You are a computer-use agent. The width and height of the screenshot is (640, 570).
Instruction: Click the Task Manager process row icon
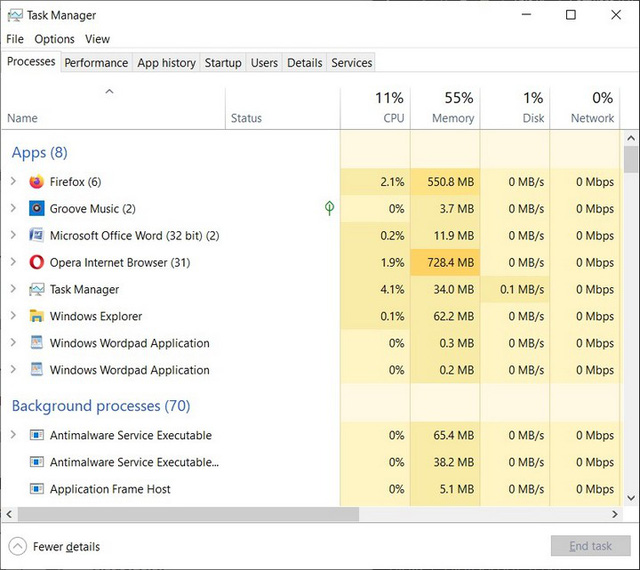[36, 289]
